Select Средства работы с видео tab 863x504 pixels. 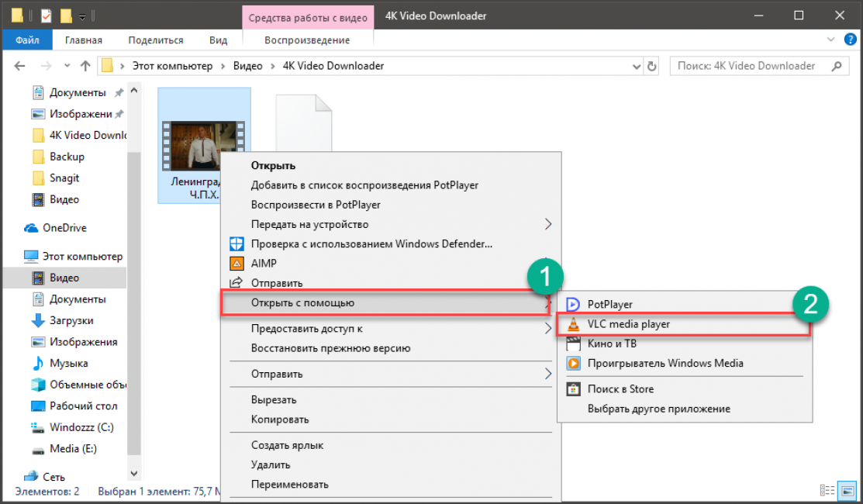[308, 18]
